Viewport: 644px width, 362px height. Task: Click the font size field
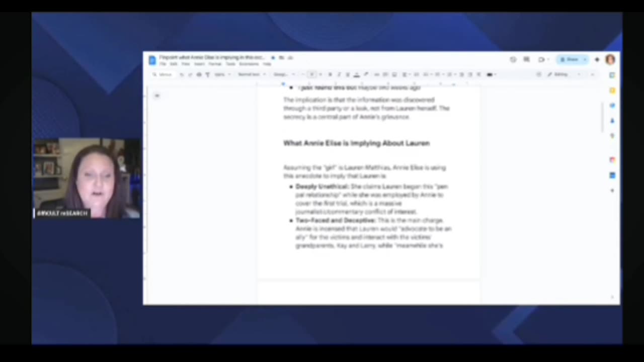coord(312,74)
